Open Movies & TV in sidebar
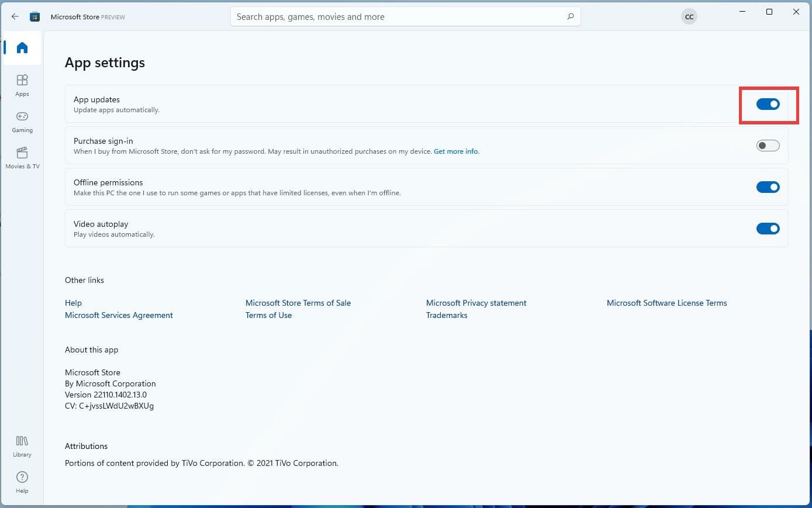 click(x=22, y=157)
